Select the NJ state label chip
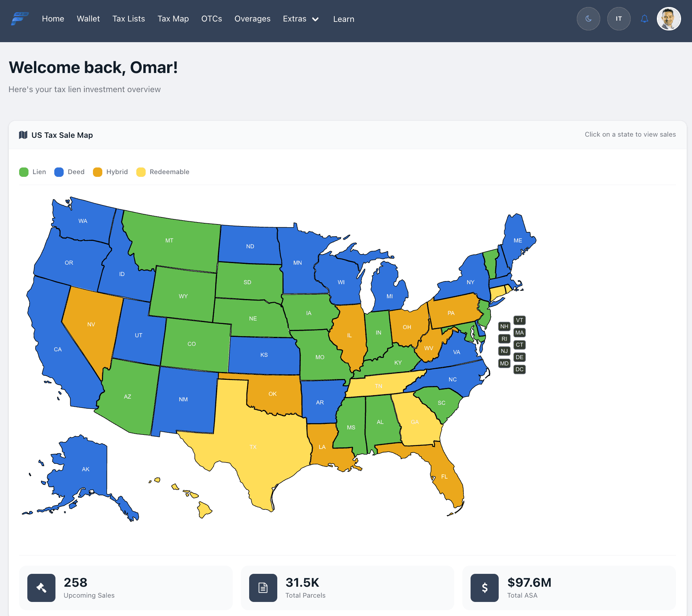 point(504,351)
